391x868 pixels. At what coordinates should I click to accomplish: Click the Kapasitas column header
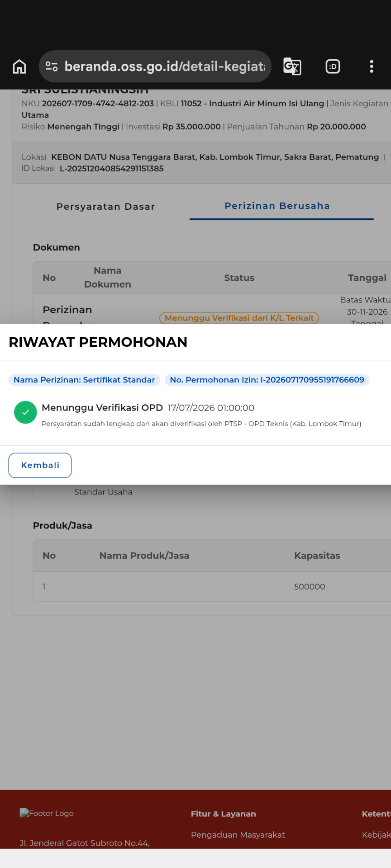pos(317,556)
